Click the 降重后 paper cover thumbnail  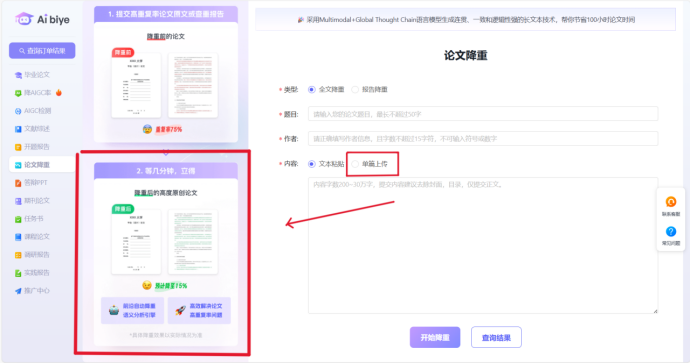136,242
